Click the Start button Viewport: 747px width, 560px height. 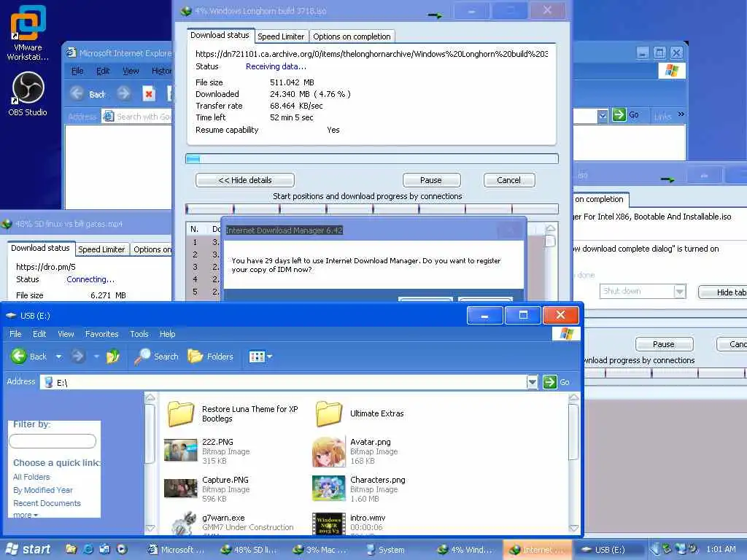pos(28,549)
